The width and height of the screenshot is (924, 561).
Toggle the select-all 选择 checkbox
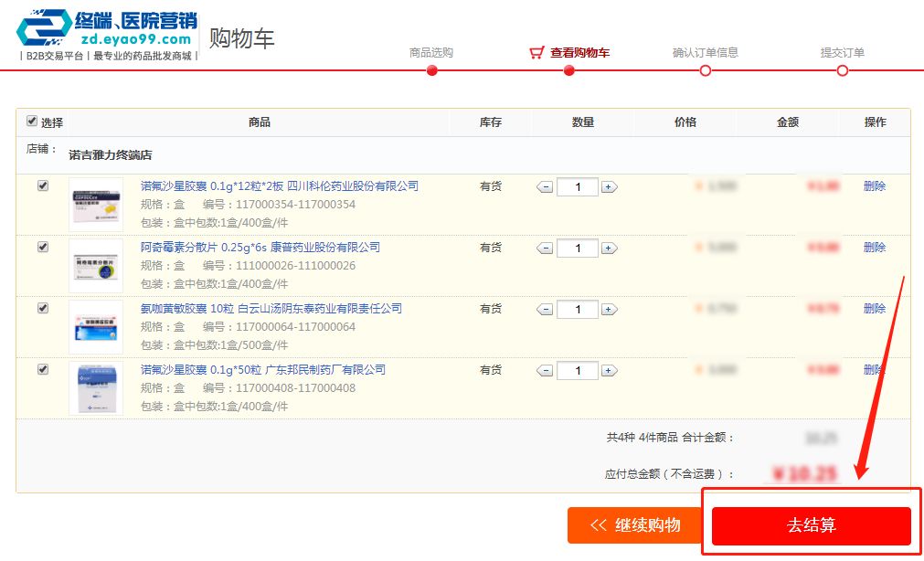tap(32, 122)
